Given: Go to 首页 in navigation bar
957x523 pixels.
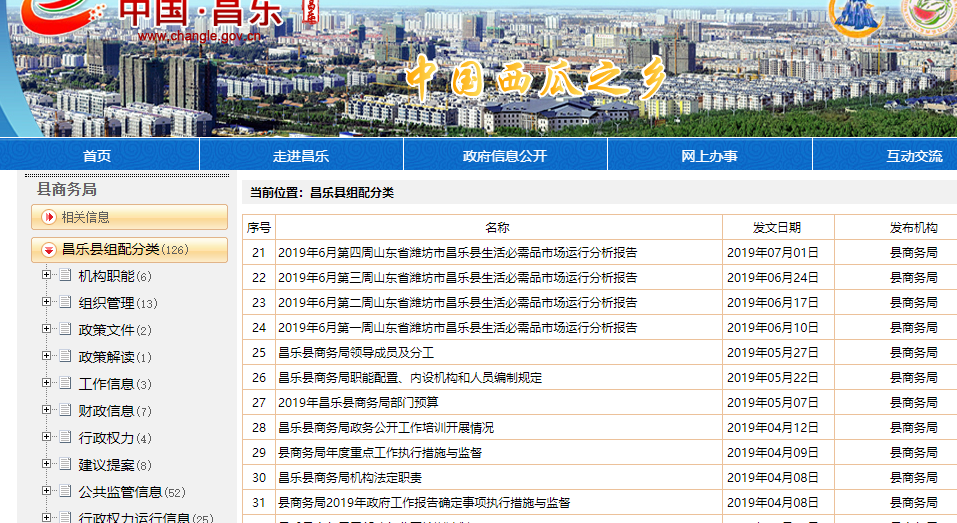Looking at the screenshot, I should pyautogui.click(x=97, y=156).
